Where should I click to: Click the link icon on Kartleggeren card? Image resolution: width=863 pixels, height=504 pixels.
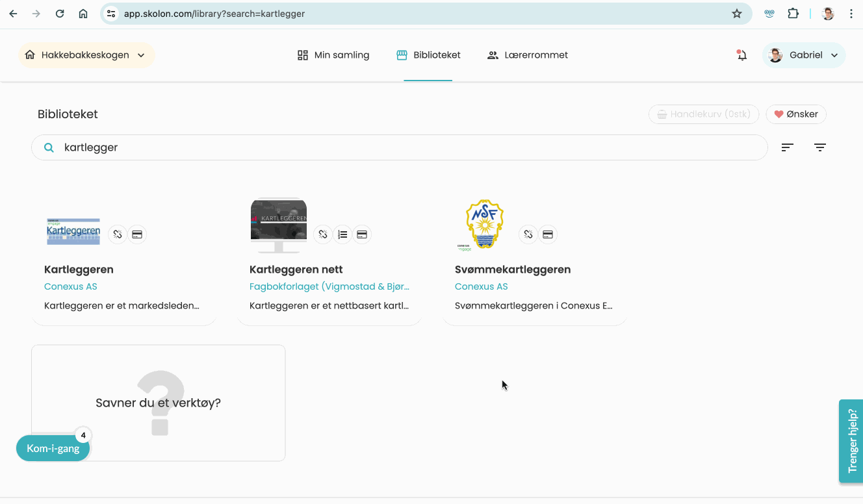tap(118, 234)
